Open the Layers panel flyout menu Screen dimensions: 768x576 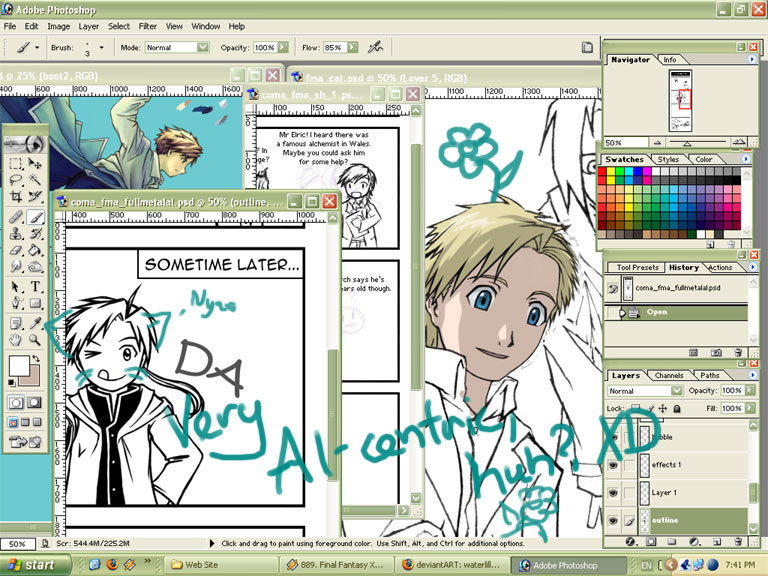[x=752, y=375]
